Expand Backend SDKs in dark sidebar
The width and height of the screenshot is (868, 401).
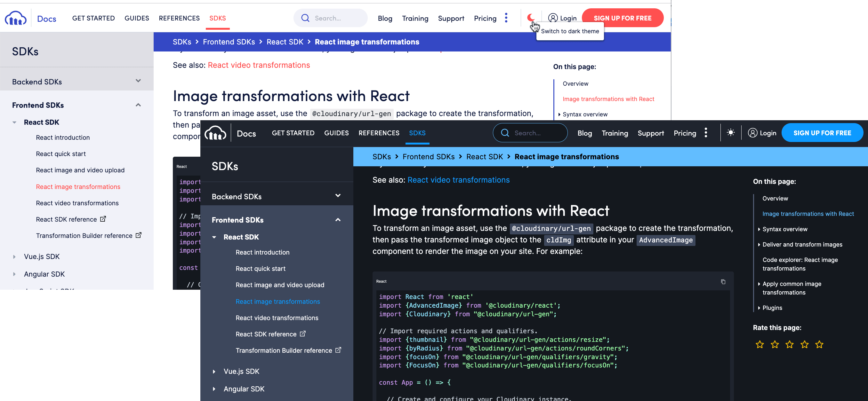click(x=338, y=196)
